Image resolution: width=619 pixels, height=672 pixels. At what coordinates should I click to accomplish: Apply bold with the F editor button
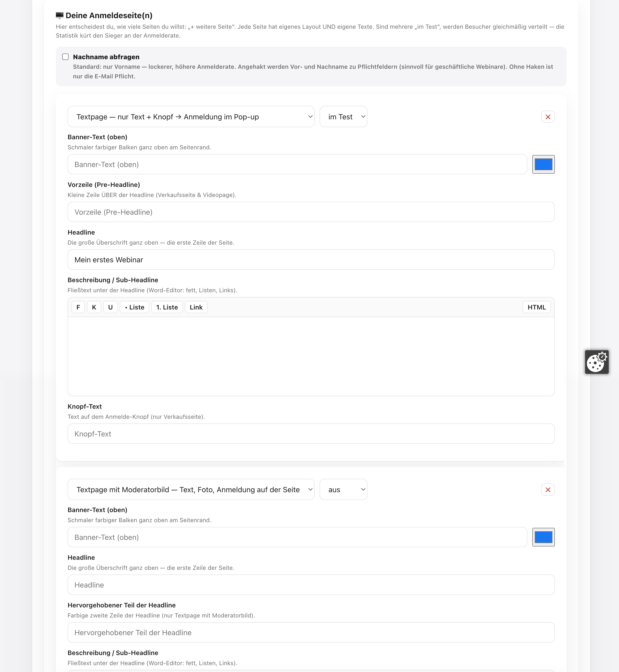click(78, 307)
